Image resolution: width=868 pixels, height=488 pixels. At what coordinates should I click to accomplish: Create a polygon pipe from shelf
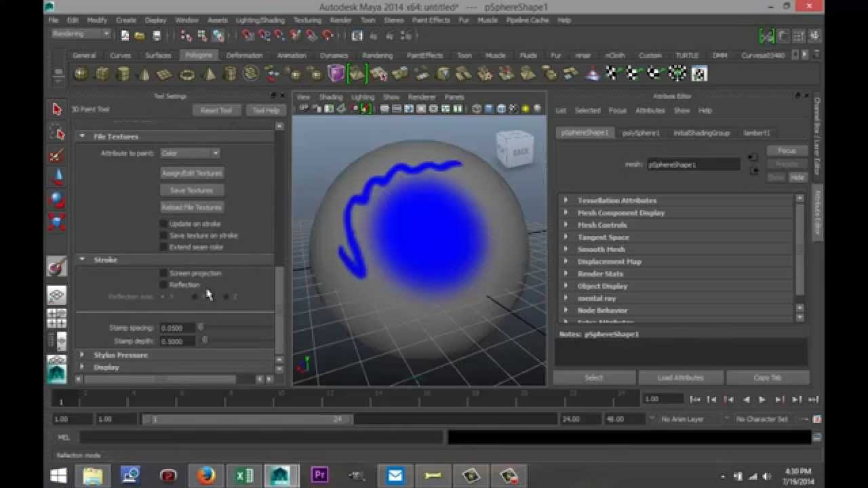tap(230, 74)
